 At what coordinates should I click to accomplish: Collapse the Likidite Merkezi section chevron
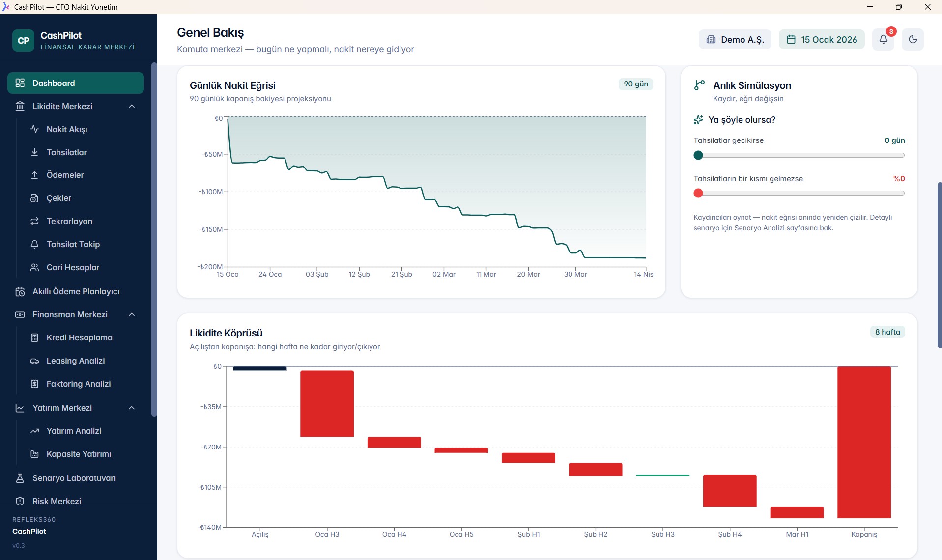pyautogui.click(x=132, y=106)
